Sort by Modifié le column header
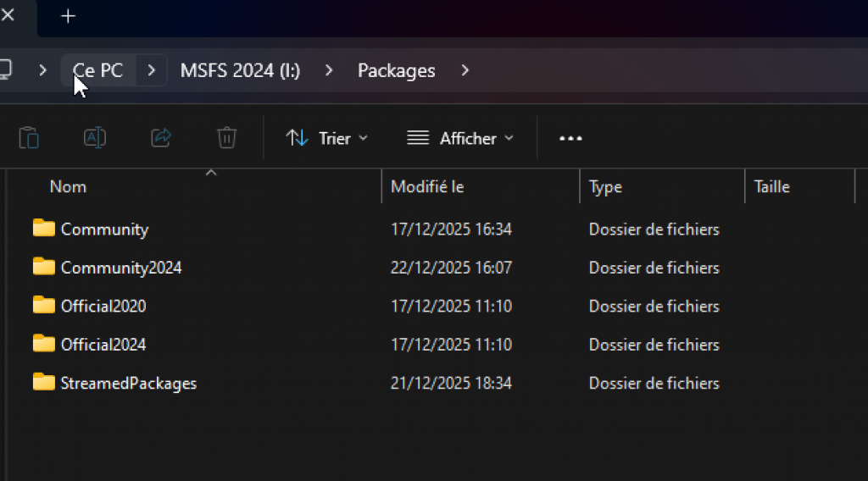 pyautogui.click(x=427, y=186)
